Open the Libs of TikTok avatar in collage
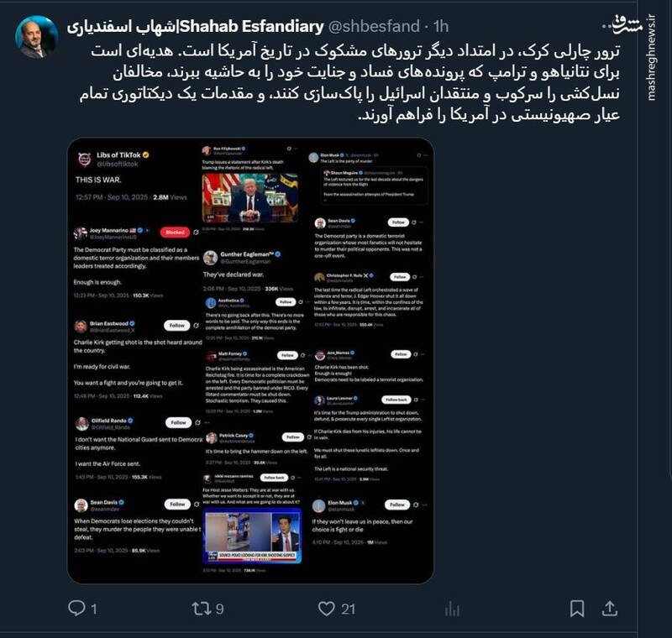Image resolution: width=672 pixels, height=638 pixels. pyautogui.click(x=85, y=159)
